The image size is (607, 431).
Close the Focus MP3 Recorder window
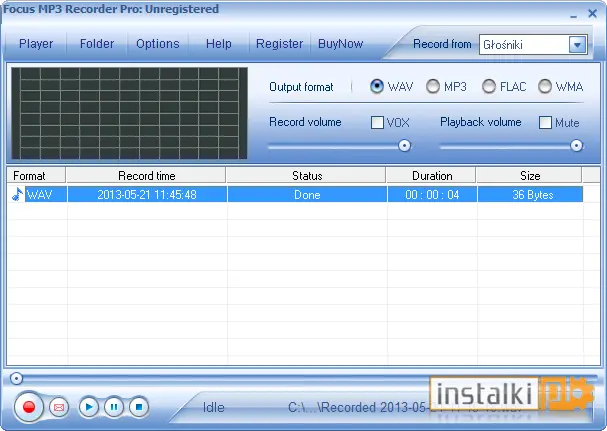click(x=592, y=14)
